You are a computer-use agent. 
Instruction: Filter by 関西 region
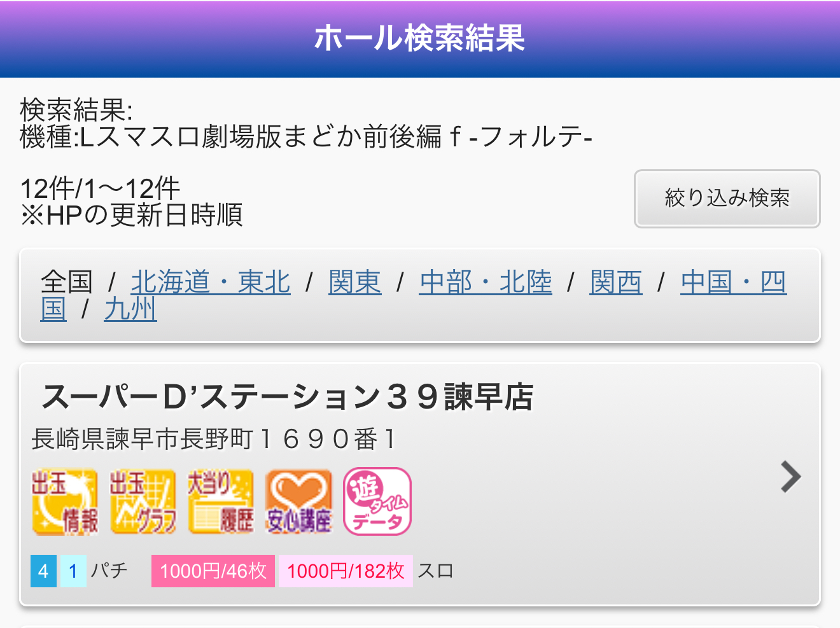click(x=616, y=282)
